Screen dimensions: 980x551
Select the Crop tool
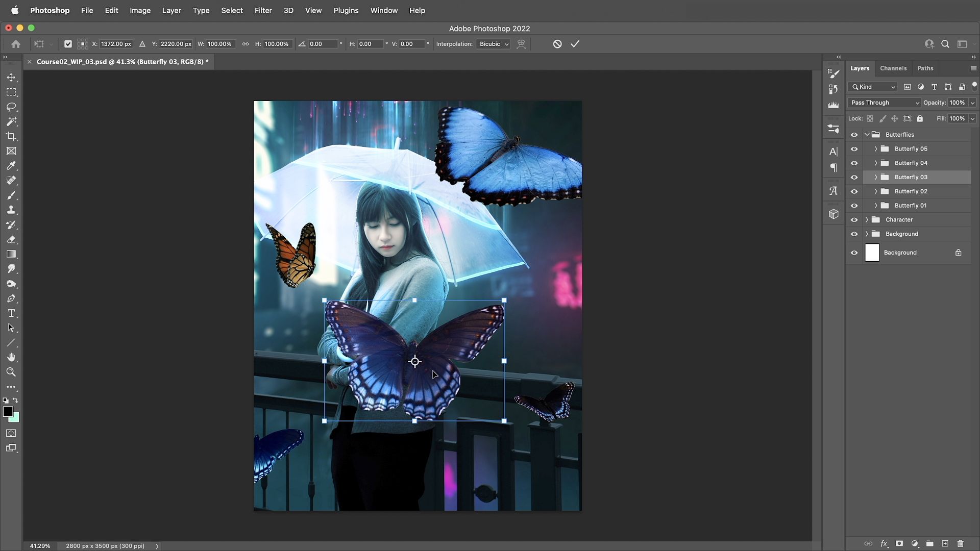tap(11, 136)
